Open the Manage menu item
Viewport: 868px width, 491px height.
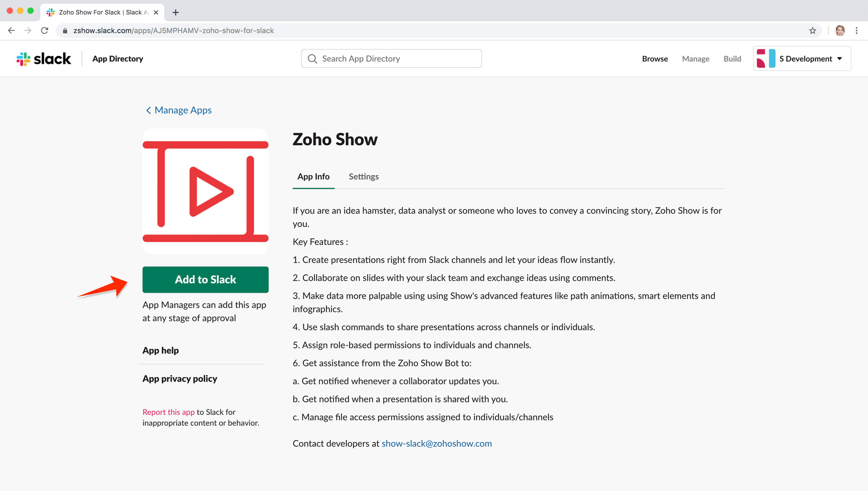(695, 59)
